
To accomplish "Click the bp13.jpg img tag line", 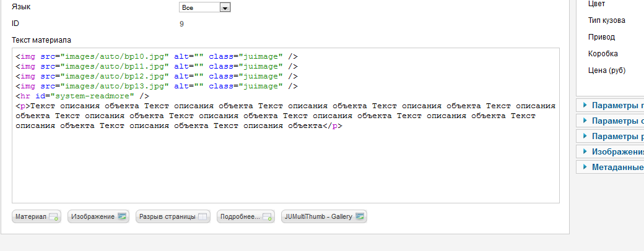I will point(157,86).
